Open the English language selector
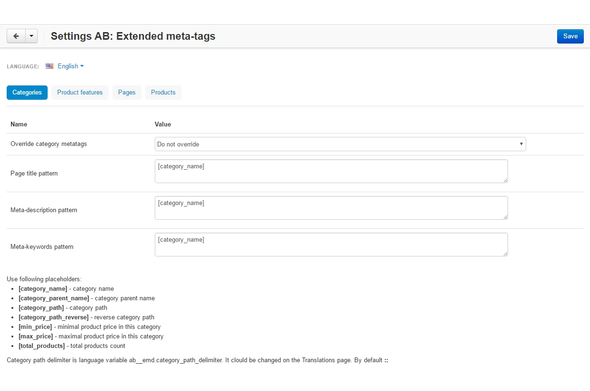Screen dimensions: 590x391 click(70, 66)
